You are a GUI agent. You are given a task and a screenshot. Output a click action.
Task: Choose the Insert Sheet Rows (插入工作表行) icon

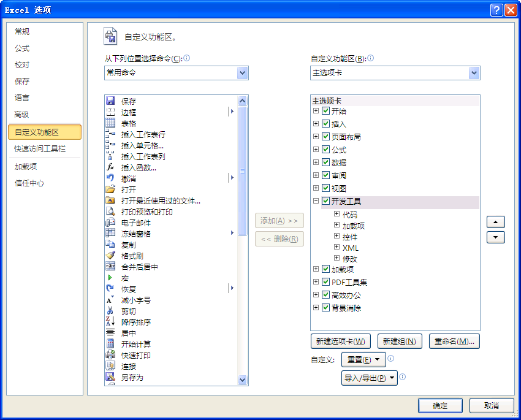coord(110,134)
